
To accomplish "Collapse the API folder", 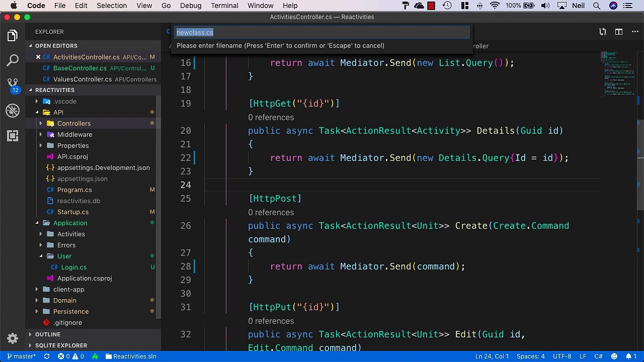I will tap(36, 112).
